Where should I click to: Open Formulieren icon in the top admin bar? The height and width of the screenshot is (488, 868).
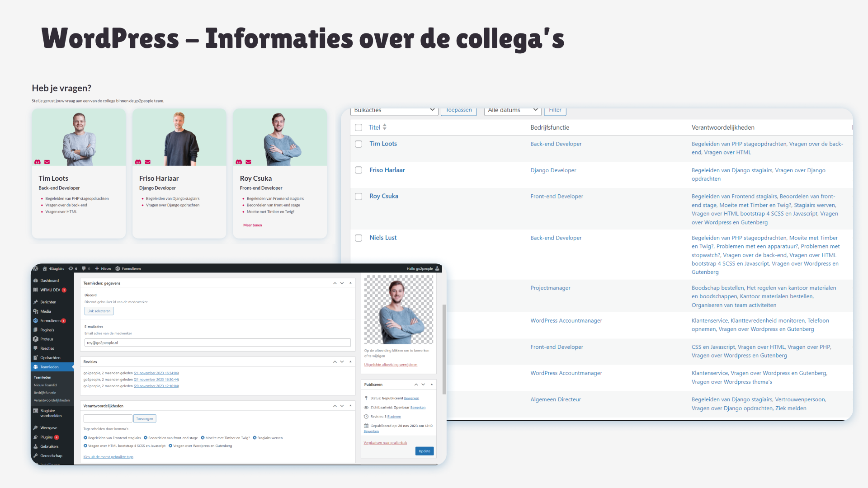pos(118,268)
